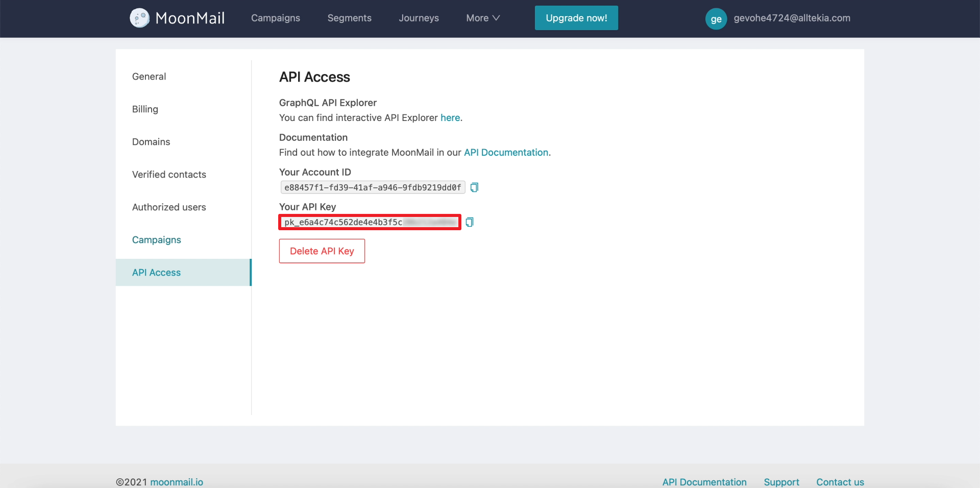Click the MoonMail brand name text

point(190,18)
